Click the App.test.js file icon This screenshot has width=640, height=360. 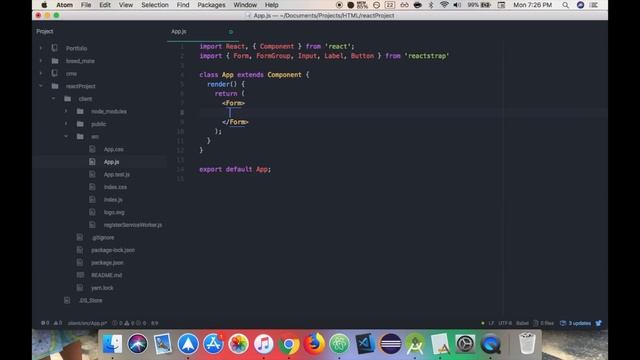pos(92,174)
